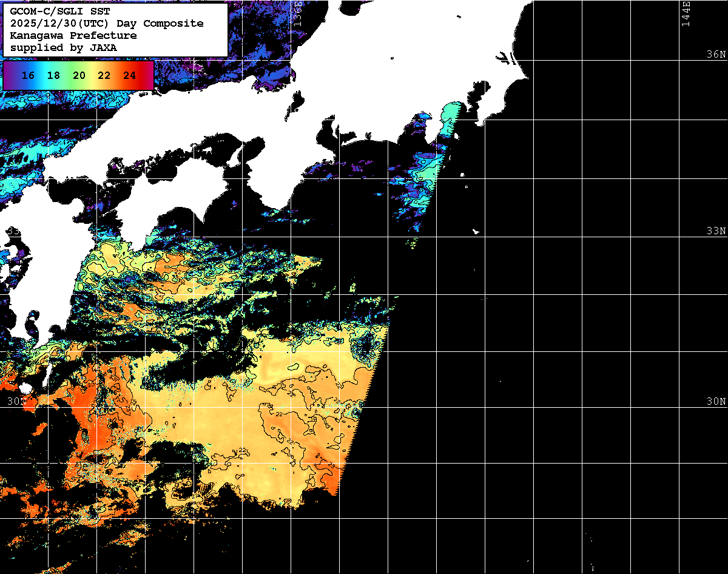Pick the 16 degree value on color legend
Image resolution: width=728 pixels, height=574 pixels.
pyautogui.click(x=28, y=76)
